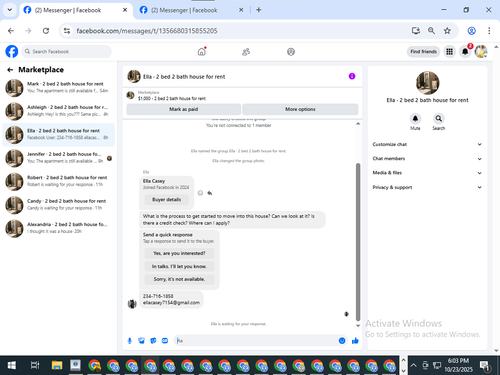Screen dimensions: 500x375
Task: Expand Customize chat section
Action: (x=427, y=144)
